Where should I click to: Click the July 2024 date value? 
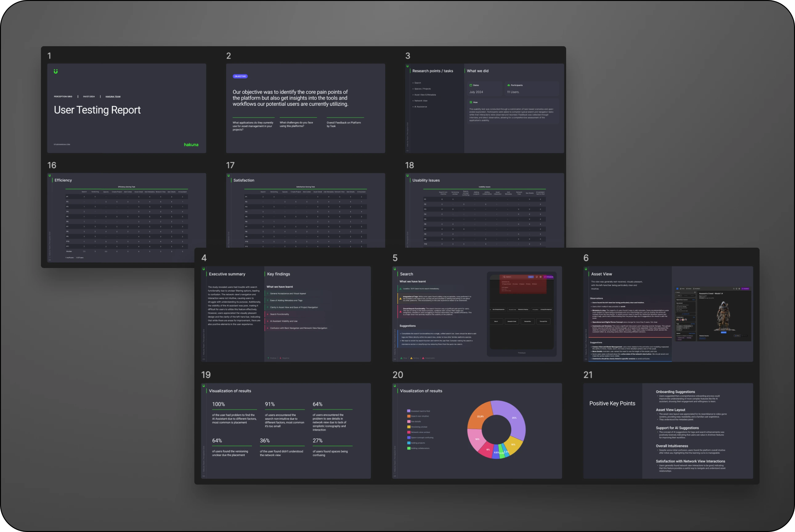coord(476,92)
